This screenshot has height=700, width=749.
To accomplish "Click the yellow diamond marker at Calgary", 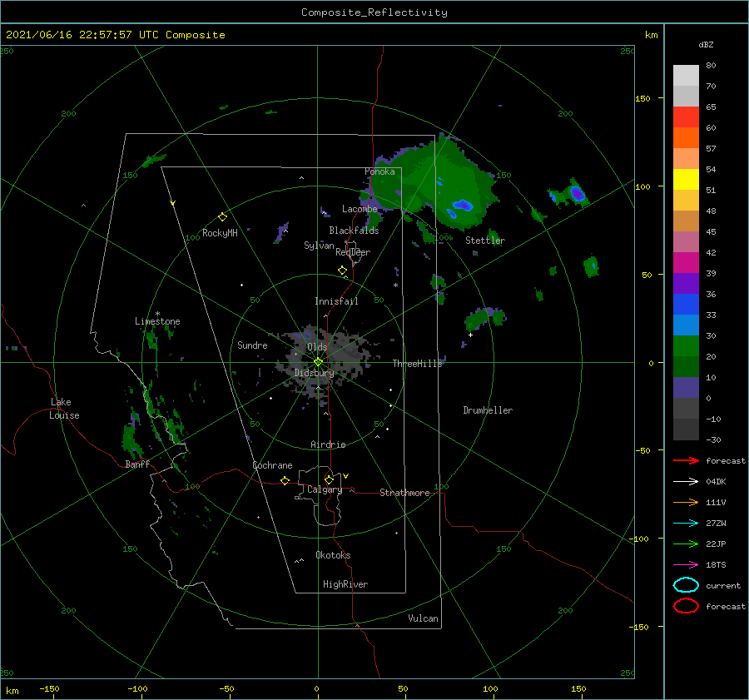I will tap(329, 479).
